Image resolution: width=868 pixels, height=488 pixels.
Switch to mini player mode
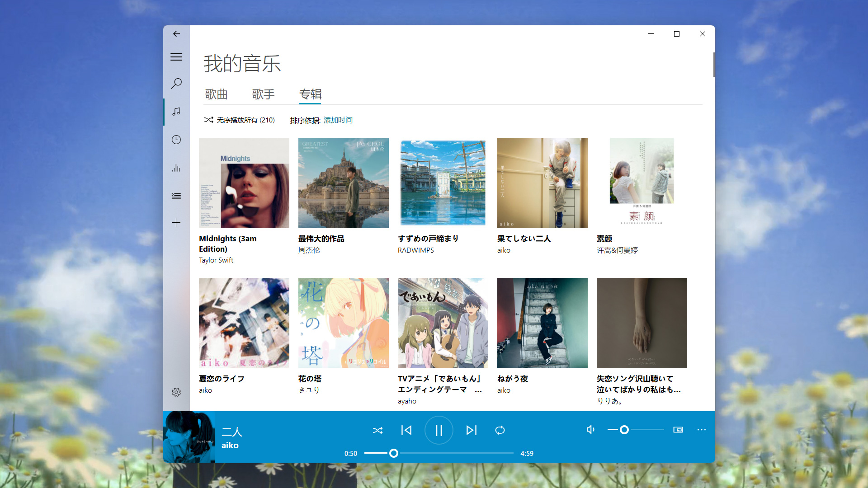point(677,430)
